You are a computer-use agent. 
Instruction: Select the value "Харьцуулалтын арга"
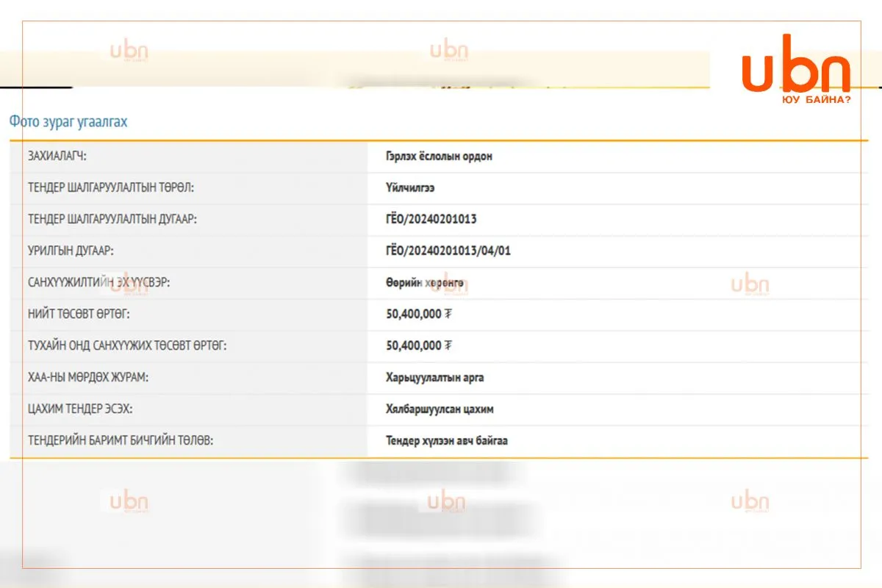click(435, 378)
